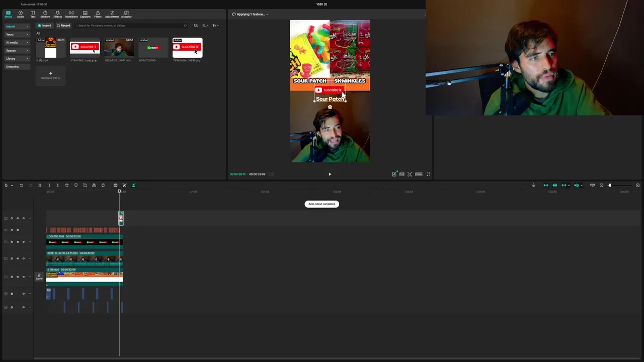Hide the text track with its eye icon
Image resolution: width=644 pixels, height=362 pixels.
[18, 230]
